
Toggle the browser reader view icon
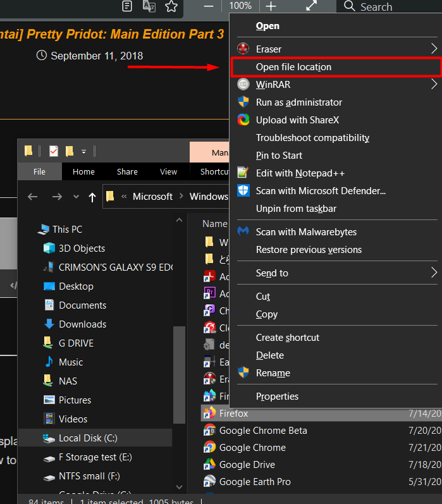point(127,6)
